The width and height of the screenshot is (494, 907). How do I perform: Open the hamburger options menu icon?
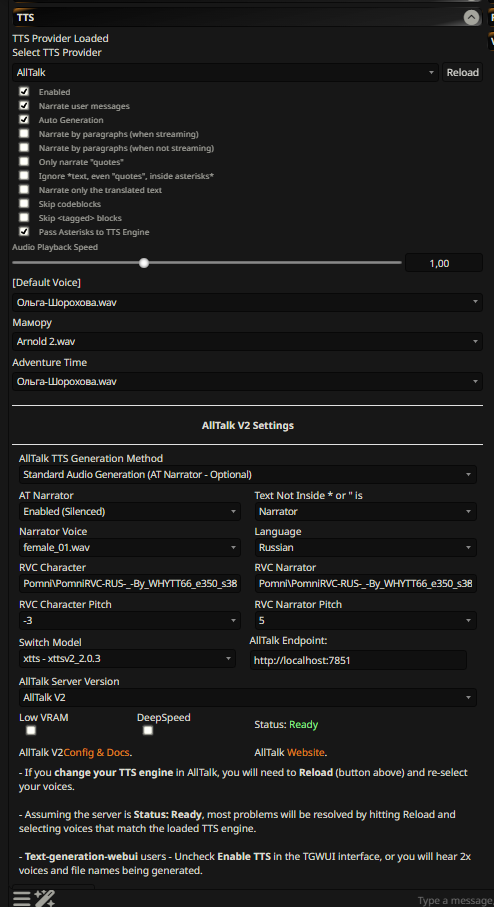tap(22, 898)
